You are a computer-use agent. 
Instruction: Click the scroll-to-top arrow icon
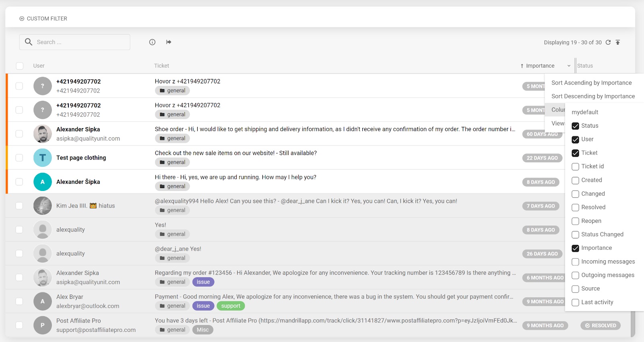click(618, 42)
